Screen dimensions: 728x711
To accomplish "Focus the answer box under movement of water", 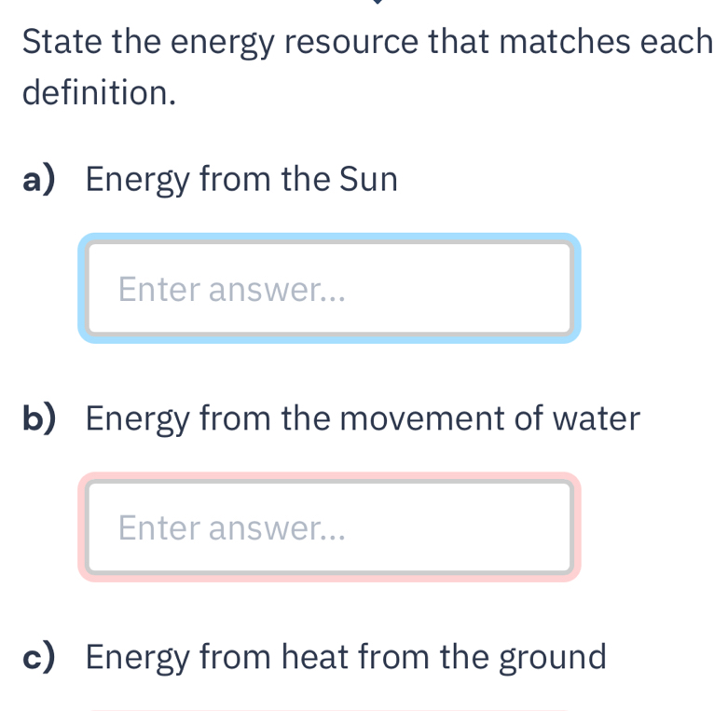I will click(328, 527).
